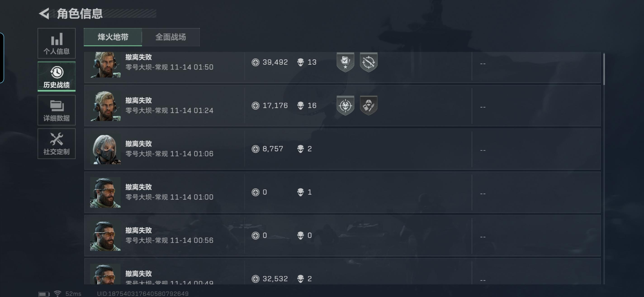Open the 详细数据 folder icon section
The width and height of the screenshot is (644, 297).
(x=57, y=110)
